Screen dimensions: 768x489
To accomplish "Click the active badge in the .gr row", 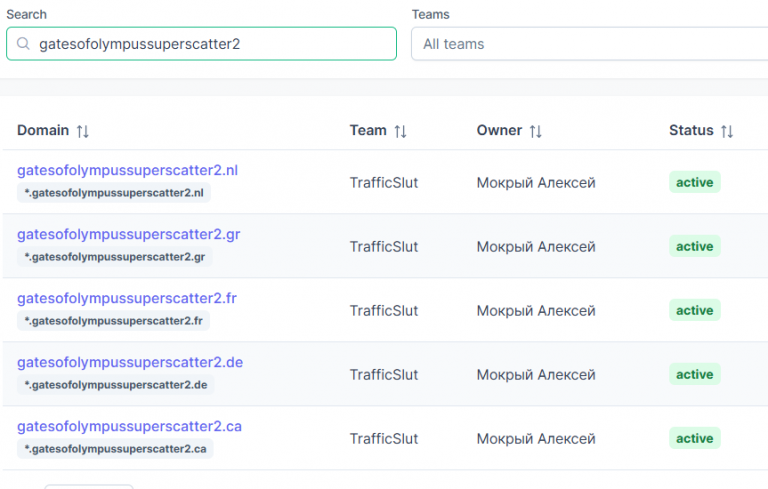I will (x=695, y=246).
